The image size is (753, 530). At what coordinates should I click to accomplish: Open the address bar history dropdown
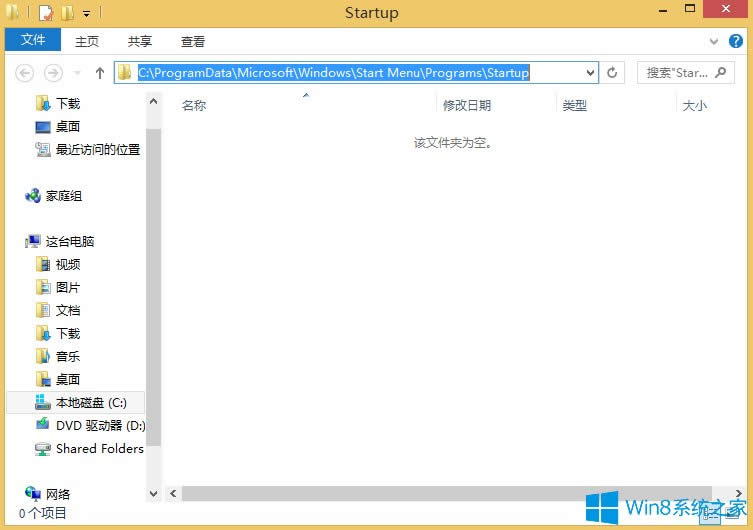[x=590, y=73]
